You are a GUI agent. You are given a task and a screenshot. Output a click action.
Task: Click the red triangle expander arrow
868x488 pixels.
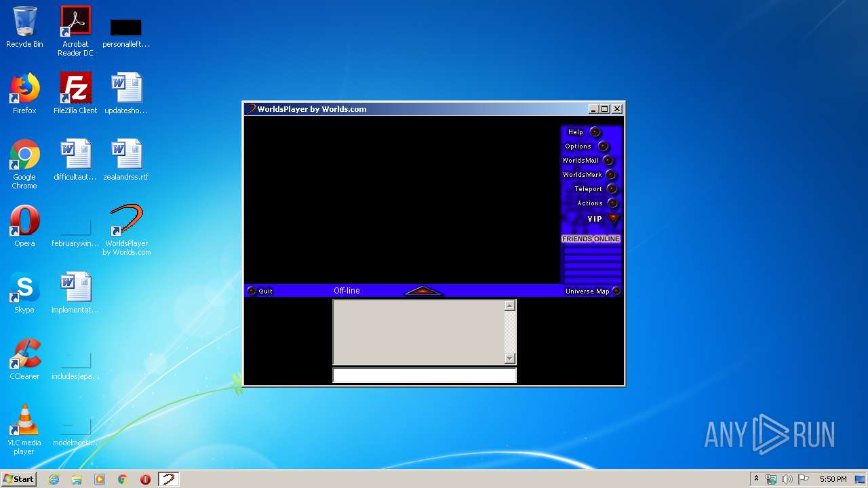point(423,291)
